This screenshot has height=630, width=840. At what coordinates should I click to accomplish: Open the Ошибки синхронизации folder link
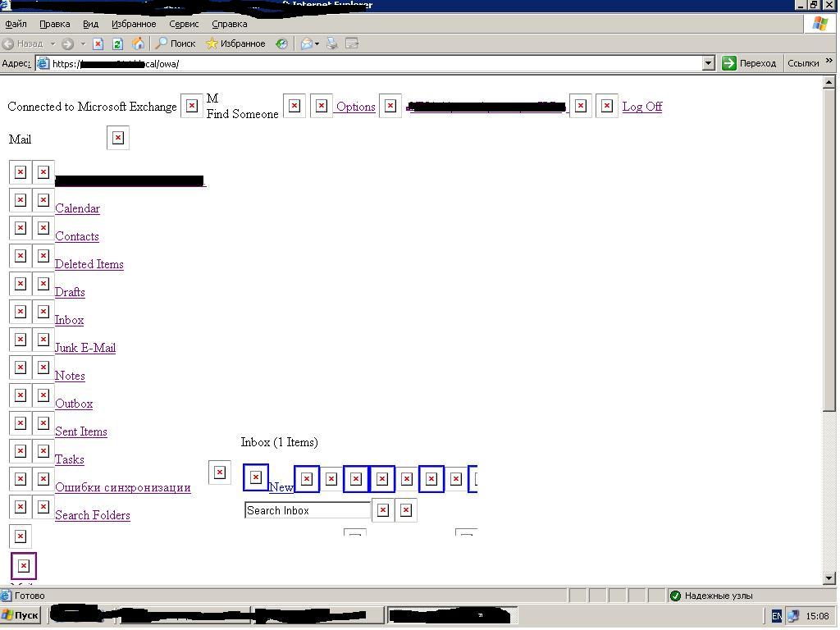click(123, 487)
